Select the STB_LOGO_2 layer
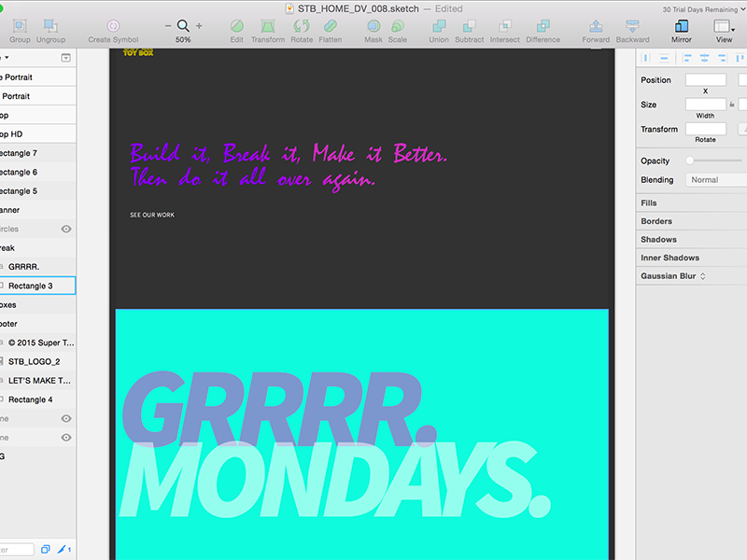Image resolution: width=747 pixels, height=560 pixels. tap(37, 361)
